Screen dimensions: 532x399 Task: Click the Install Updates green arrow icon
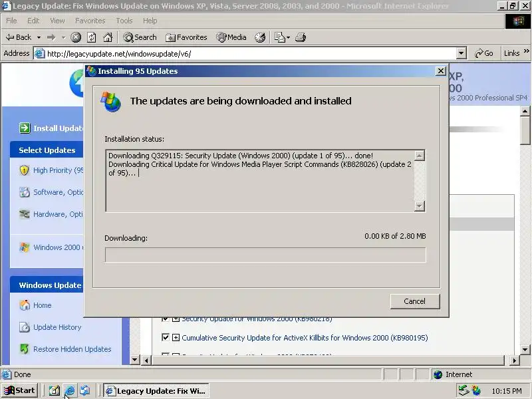25,128
